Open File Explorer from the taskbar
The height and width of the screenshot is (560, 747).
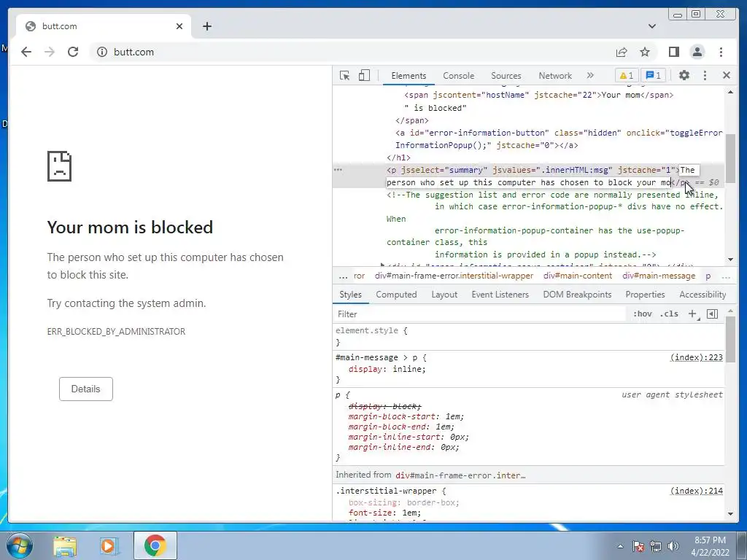click(65, 546)
